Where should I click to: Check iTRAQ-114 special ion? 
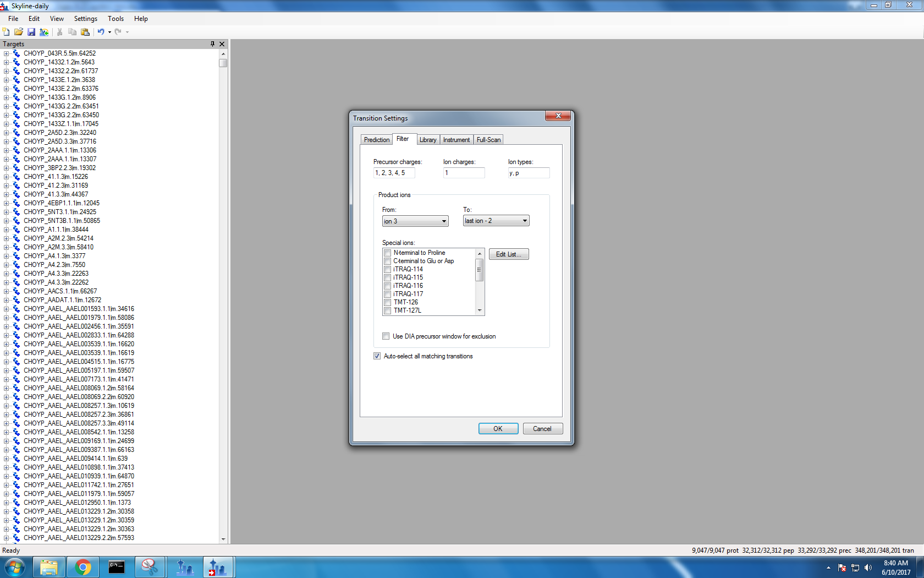tap(387, 270)
